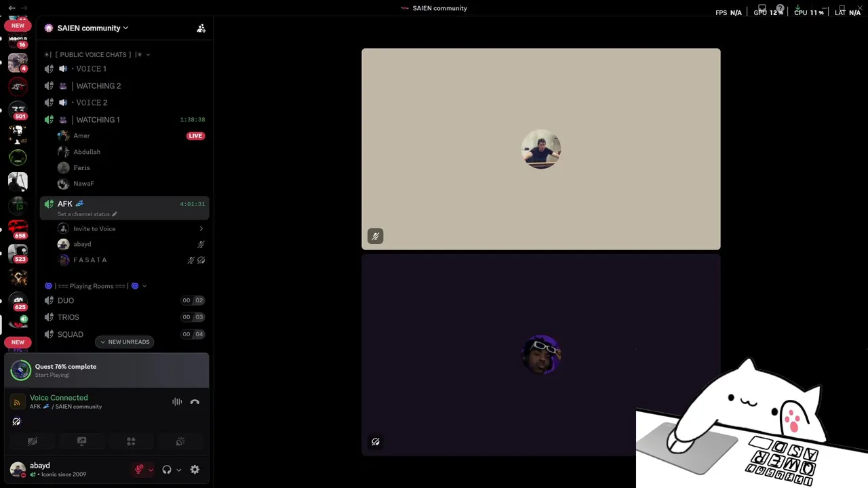Viewport: 868px width, 488px height.
Task: Expand the Invite to Voice chevron
Action: click(201, 228)
